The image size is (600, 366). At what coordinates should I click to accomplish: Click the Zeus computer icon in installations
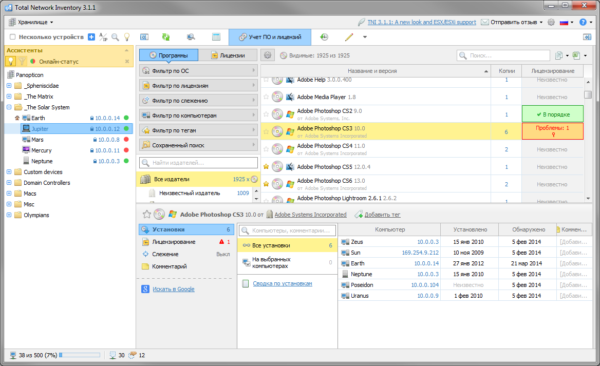[x=345, y=242]
